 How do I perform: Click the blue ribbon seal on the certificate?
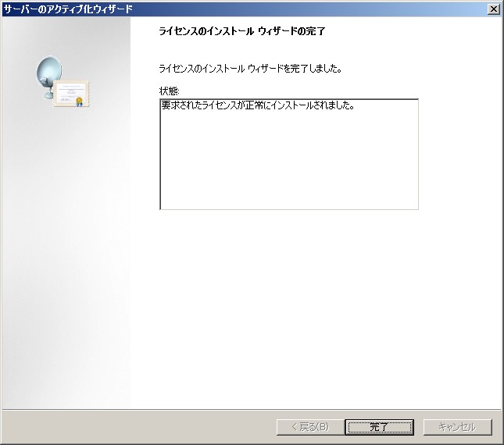point(79,101)
